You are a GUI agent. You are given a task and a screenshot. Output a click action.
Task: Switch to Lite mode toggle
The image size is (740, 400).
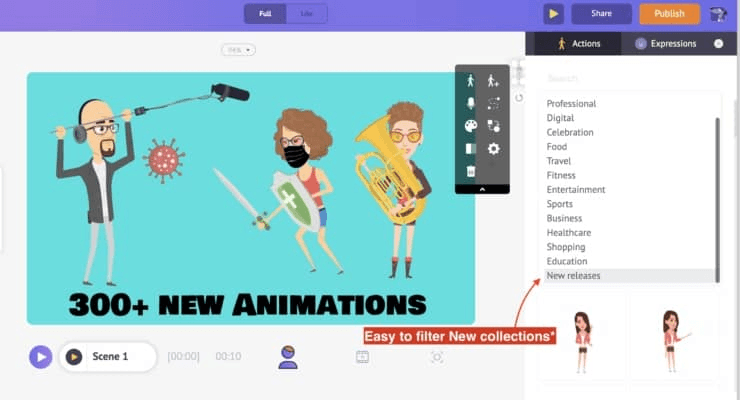point(306,14)
